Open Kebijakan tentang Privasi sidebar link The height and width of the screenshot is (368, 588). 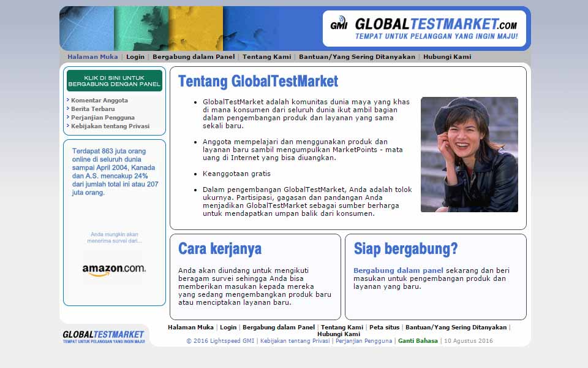[110, 126]
